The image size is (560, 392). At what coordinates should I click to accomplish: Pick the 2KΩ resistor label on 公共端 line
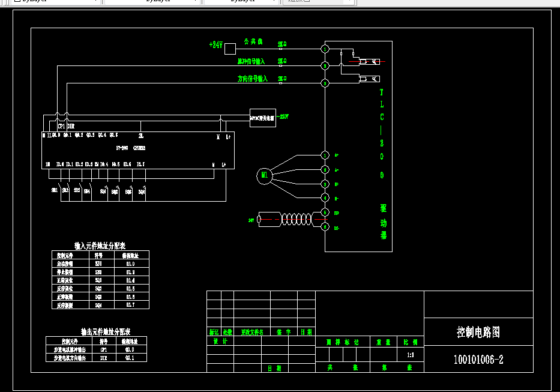[282, 44]
